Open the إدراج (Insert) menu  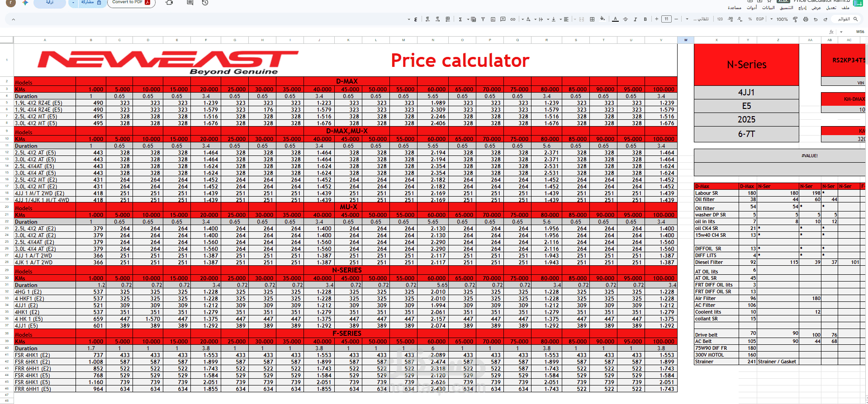802,8
